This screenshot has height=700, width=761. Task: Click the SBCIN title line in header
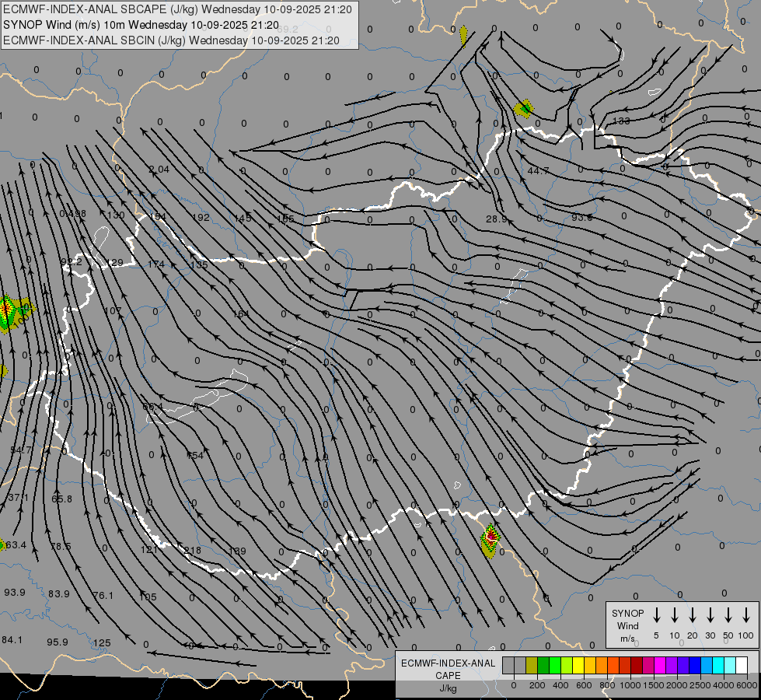tap(171, 40)
